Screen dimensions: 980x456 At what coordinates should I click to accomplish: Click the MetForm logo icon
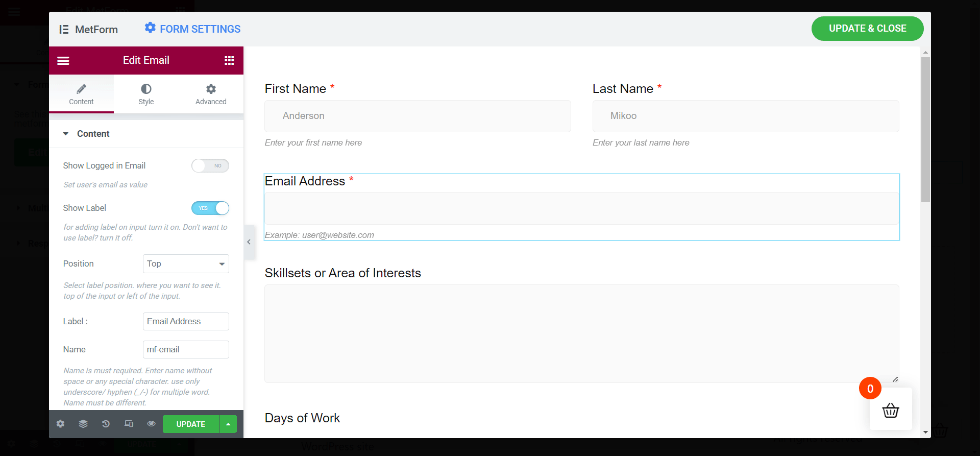pyautogui.click(x=64, y=29)
